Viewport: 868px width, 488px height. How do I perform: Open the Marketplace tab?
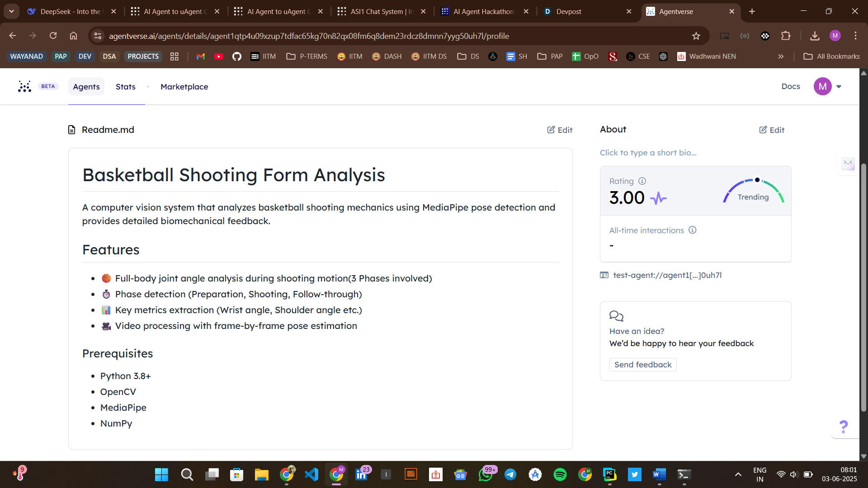pos(184,87)
